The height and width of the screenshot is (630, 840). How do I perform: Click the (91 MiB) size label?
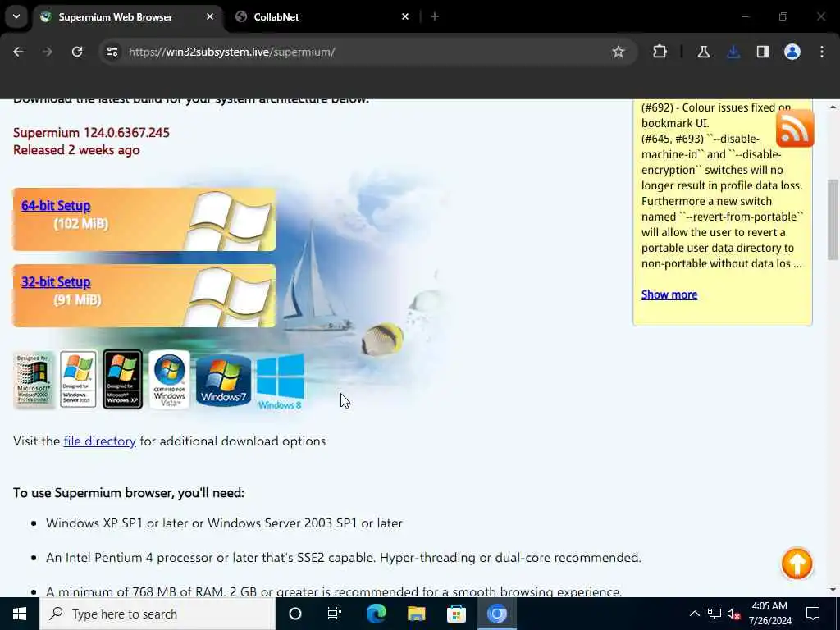click(77, 300)
